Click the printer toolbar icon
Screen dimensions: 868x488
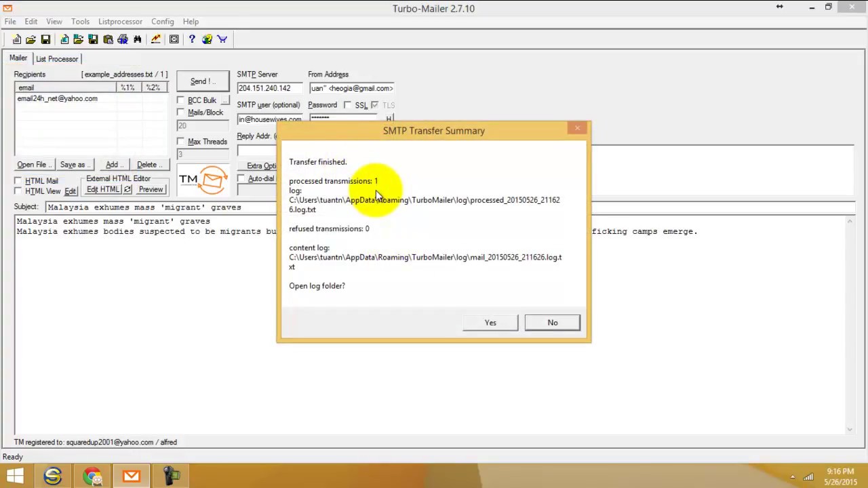tap(123, 39)
